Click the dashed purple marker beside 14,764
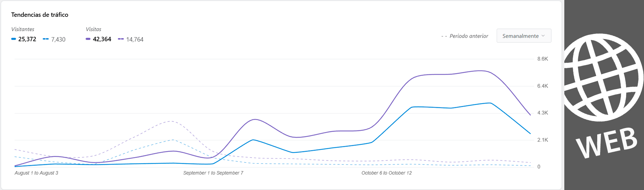 tap(121, 39)
